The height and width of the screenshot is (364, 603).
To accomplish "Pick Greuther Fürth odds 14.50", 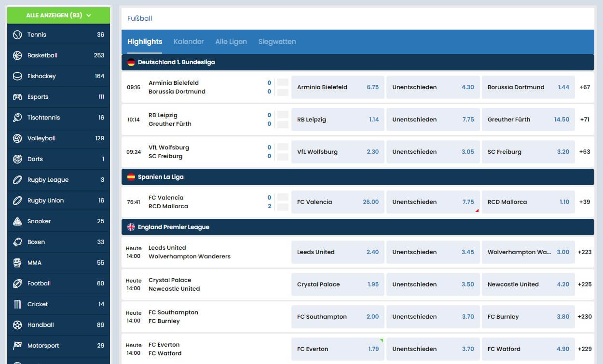I will coord(528,120).
